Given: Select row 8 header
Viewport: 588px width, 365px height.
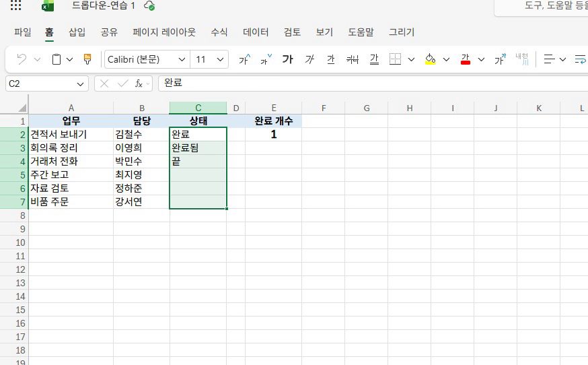Looking at the screenshot, I should 14,215.
